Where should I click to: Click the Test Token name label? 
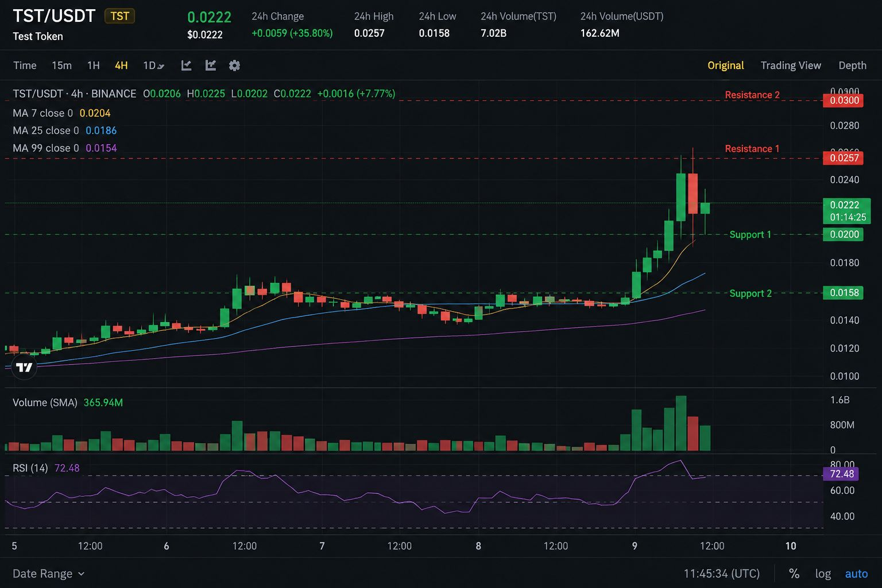pos(38,36)
